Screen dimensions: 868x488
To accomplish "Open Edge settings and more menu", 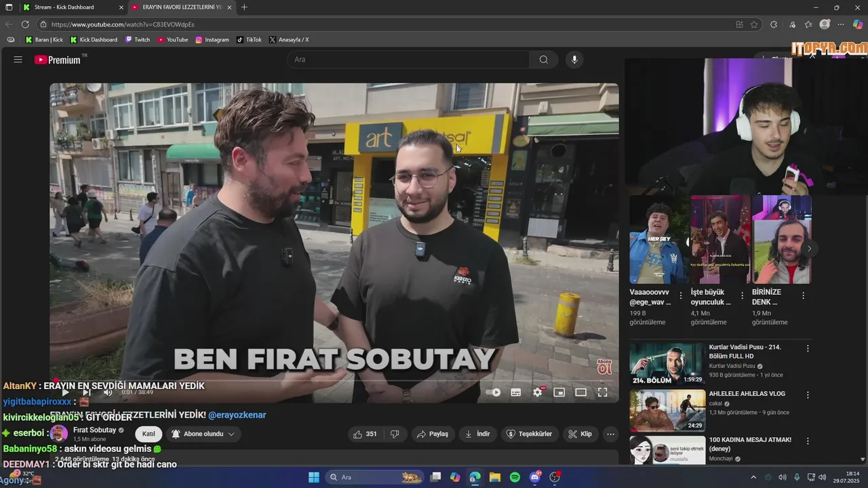I will [842, 24].
